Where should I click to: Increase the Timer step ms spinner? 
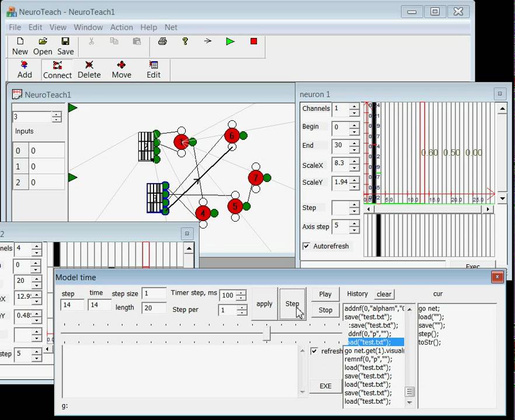[241, 293]
